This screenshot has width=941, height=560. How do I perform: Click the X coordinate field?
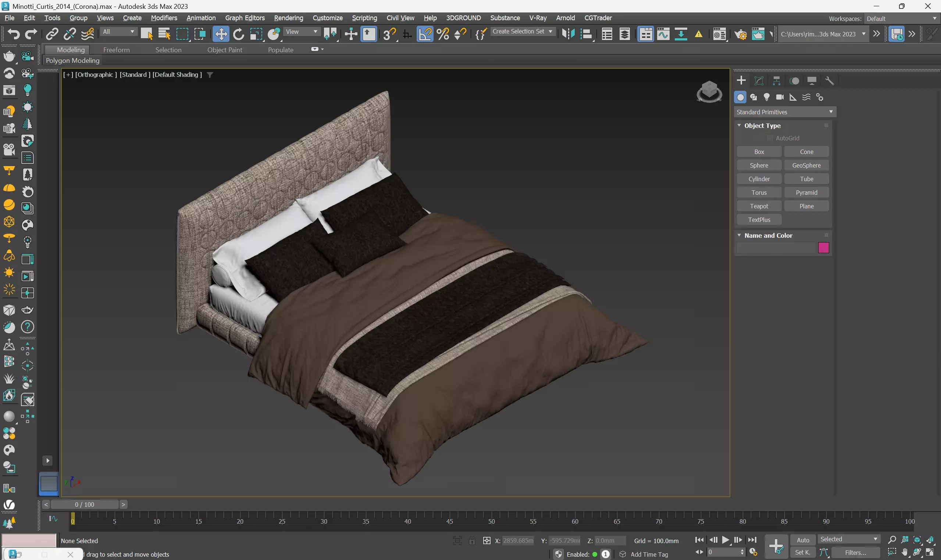point(518,541)
